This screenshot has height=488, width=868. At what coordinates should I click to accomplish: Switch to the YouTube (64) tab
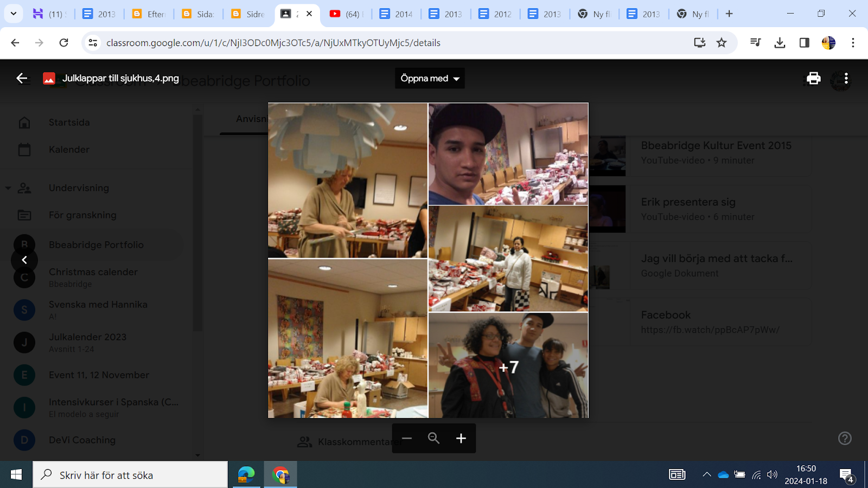click(346, 14)
